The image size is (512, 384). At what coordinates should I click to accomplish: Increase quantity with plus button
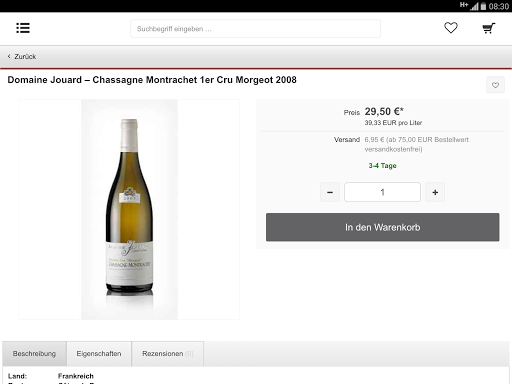pos(435,192)
